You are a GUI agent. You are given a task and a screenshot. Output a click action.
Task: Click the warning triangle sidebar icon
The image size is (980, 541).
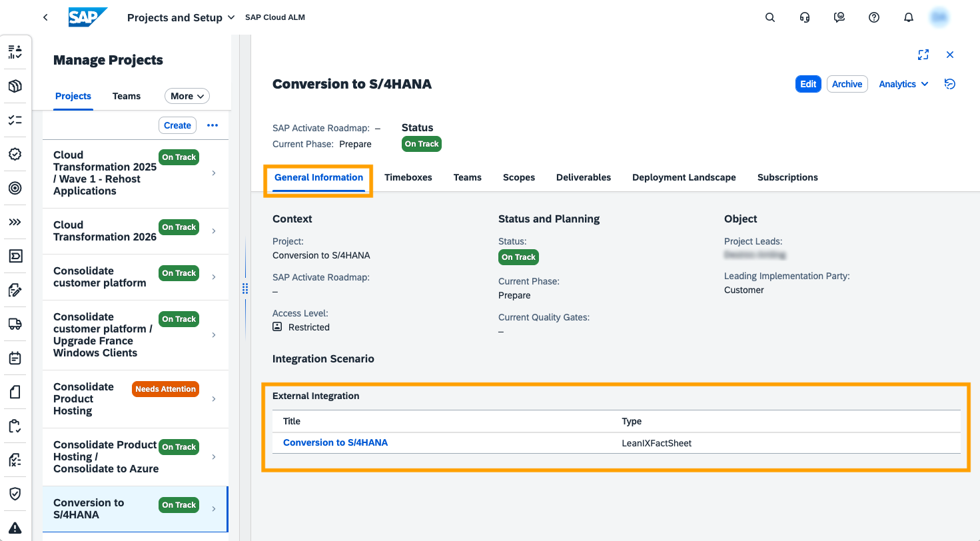tap(15, 528)
